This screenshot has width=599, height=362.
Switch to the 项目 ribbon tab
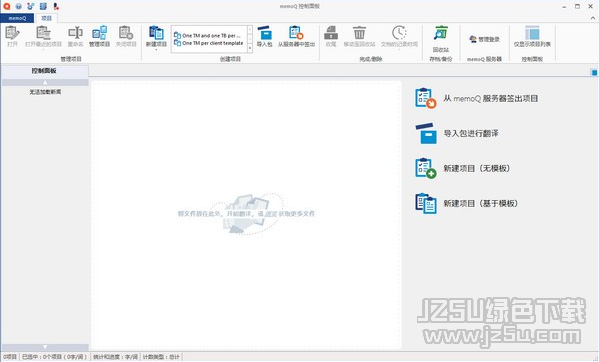coord(46,18)
